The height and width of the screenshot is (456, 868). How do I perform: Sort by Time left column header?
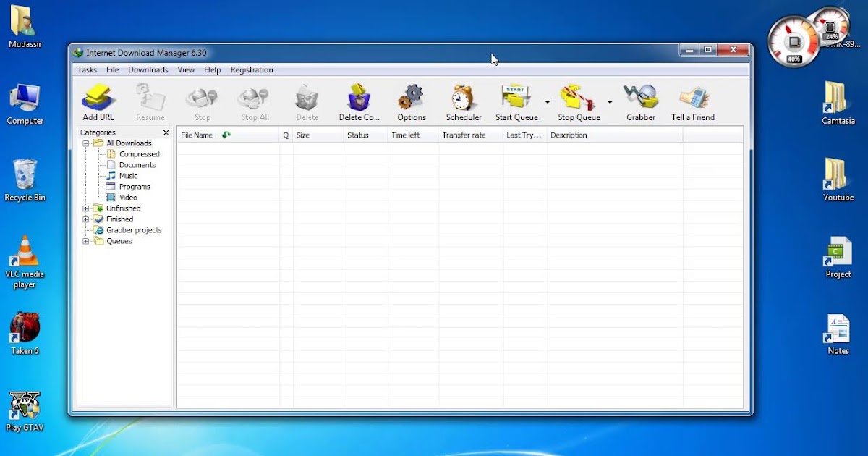point(413,135)
